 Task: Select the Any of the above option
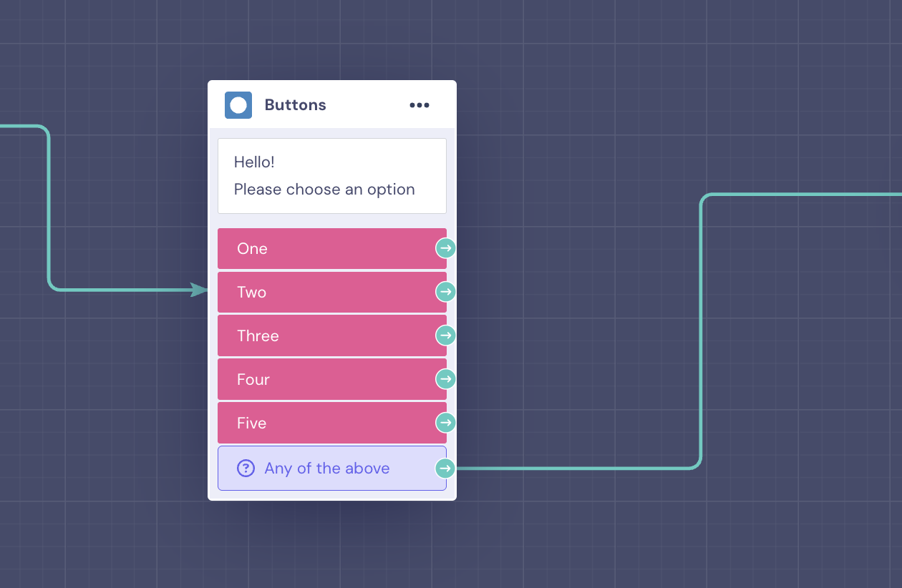point(332,469)
